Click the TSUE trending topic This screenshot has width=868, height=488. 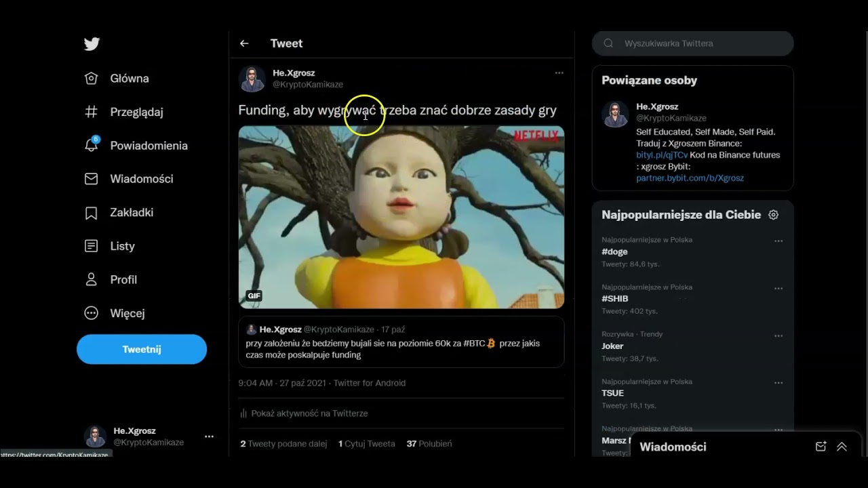click(612, 393)
